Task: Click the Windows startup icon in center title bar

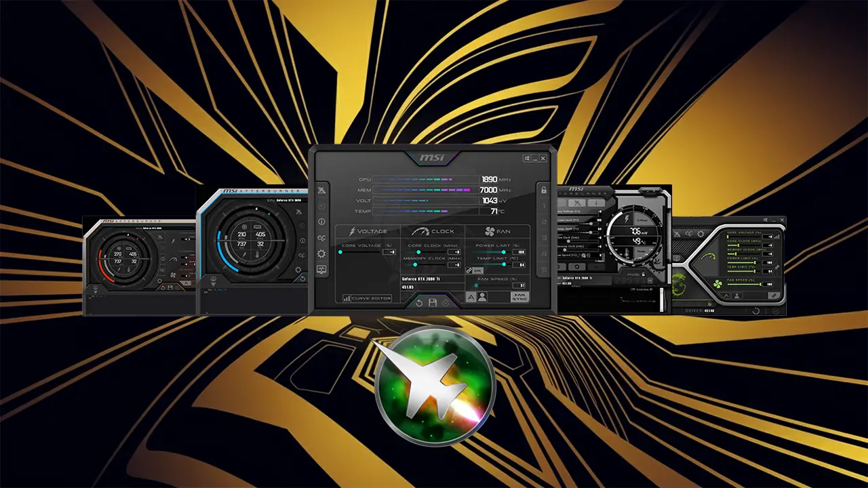Action: coord(527,158)
